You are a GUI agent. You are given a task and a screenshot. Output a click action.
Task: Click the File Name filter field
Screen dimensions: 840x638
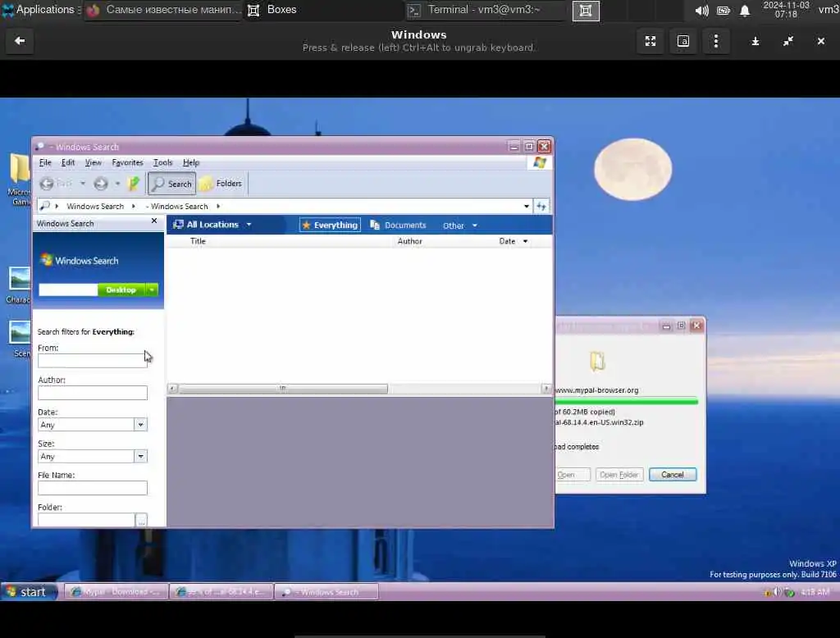tap(92, 487)
